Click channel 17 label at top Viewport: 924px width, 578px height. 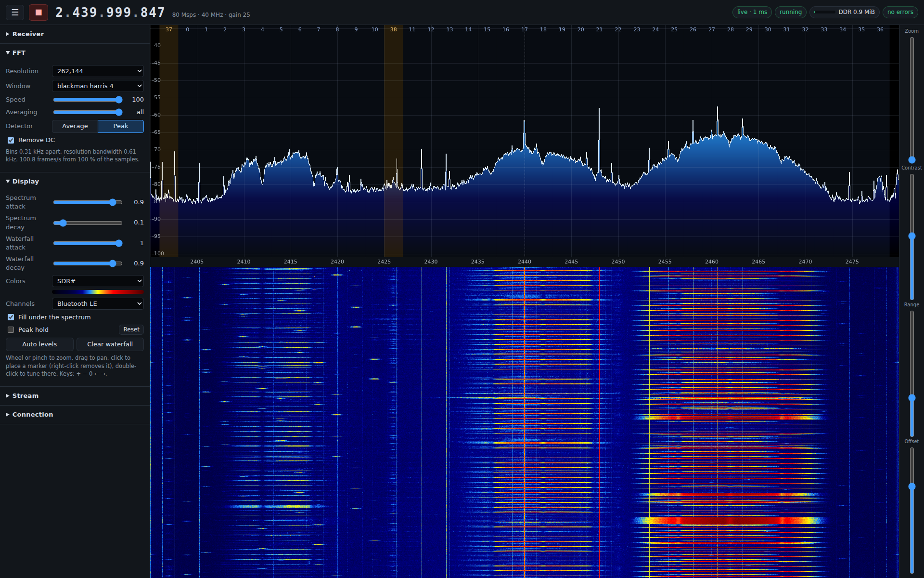(x=525, y=29)
